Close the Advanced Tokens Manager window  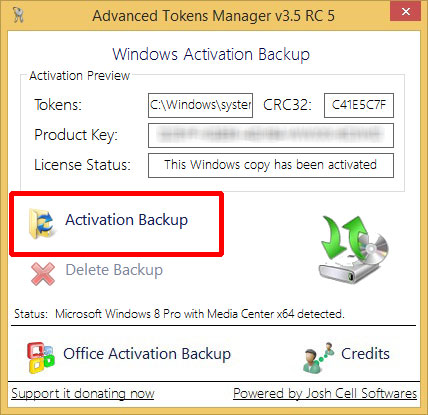[x=406, y=12]
